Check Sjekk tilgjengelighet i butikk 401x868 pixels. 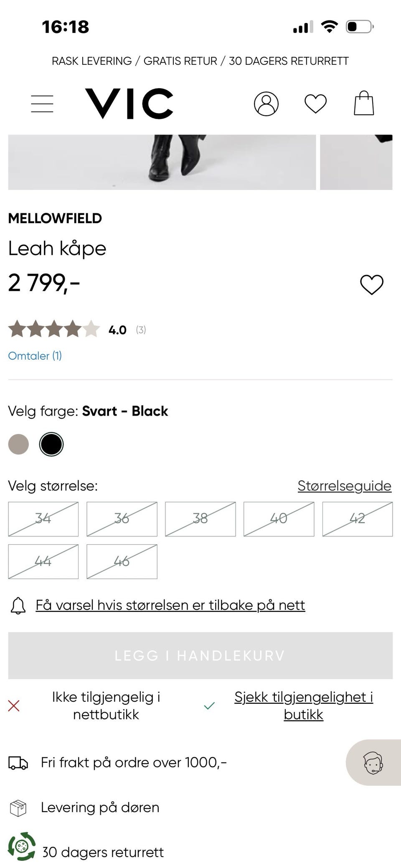[x=303, y=706]
